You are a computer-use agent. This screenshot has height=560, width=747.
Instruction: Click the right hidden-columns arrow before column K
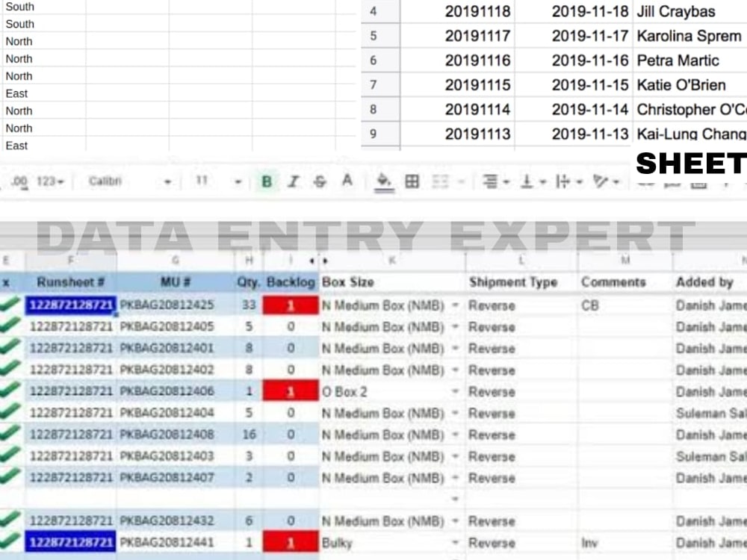coord(326,261)
